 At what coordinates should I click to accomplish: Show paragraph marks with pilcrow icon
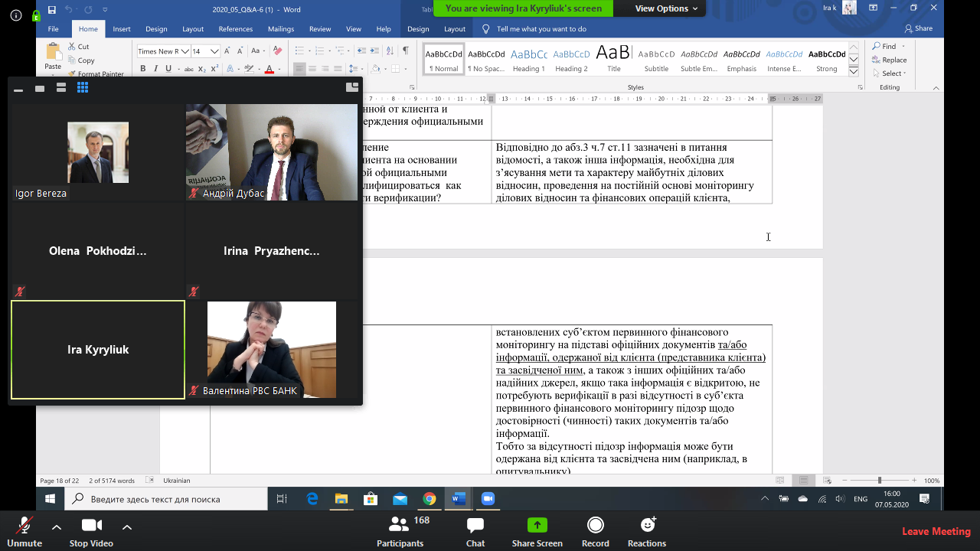[406, 51]
